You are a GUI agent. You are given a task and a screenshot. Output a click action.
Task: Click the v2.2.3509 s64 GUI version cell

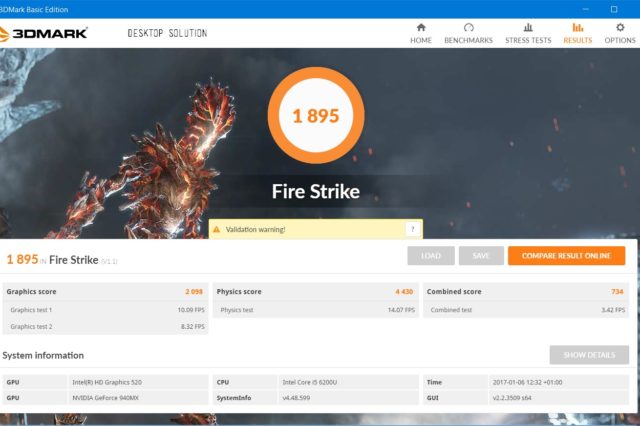[x=558, y=398]
